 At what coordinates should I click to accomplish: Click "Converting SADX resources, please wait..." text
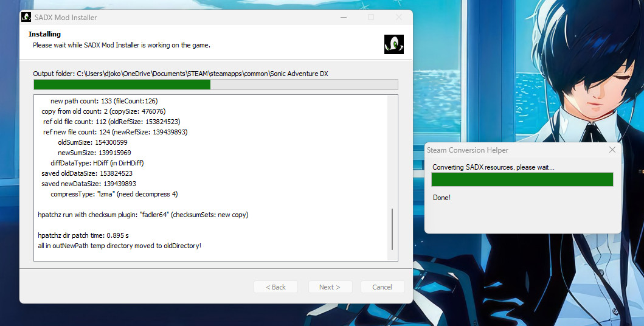click(x=493, y=167)
